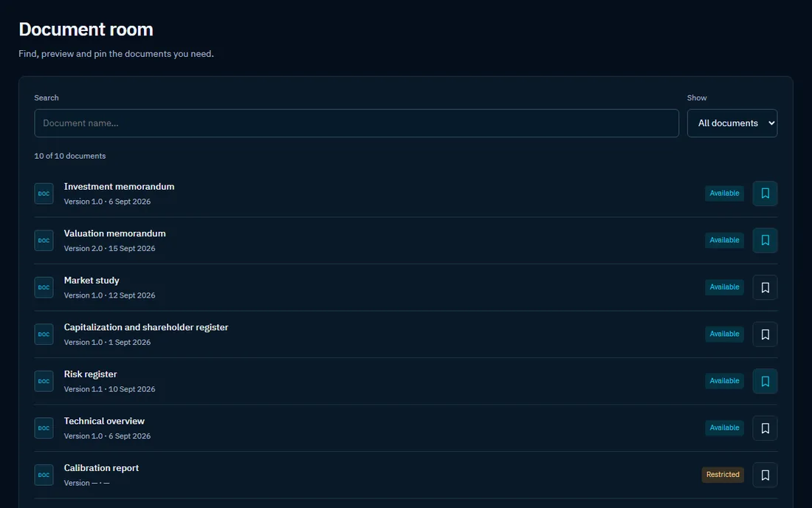Click the Market study DOC icon
The height and width of the screenshot is (508, 812).
click(44, 287)
